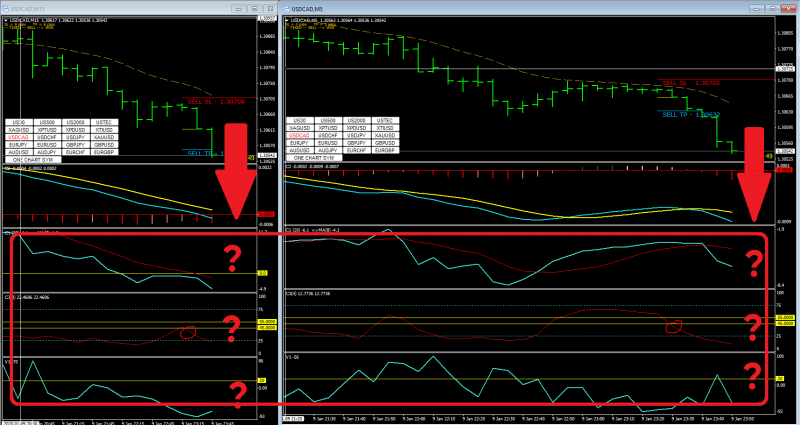Switch M15 chart to XPDUSD
This screenshot has height=425, width=800.
(76, 130)
